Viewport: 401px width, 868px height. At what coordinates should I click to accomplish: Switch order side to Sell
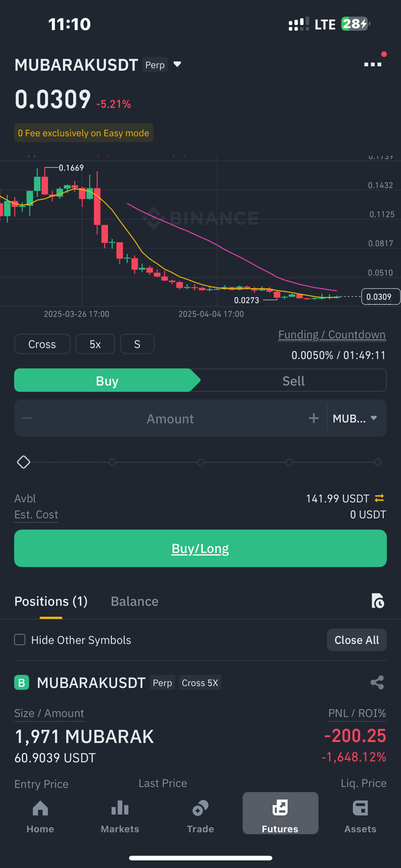(x=293, y=381)
